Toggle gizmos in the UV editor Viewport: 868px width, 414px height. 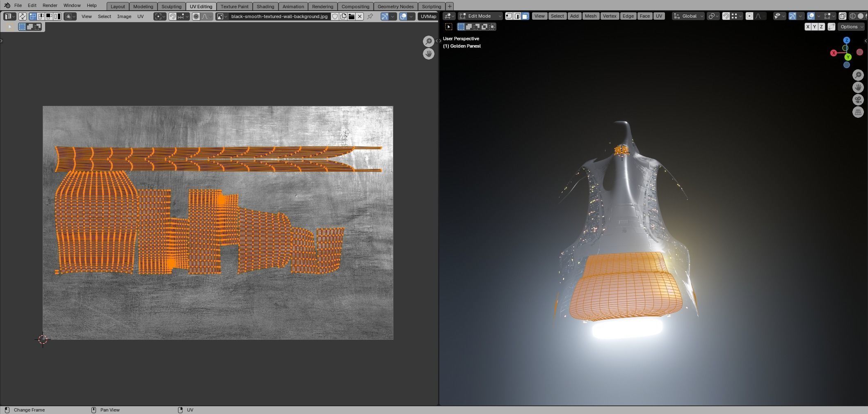384,16
